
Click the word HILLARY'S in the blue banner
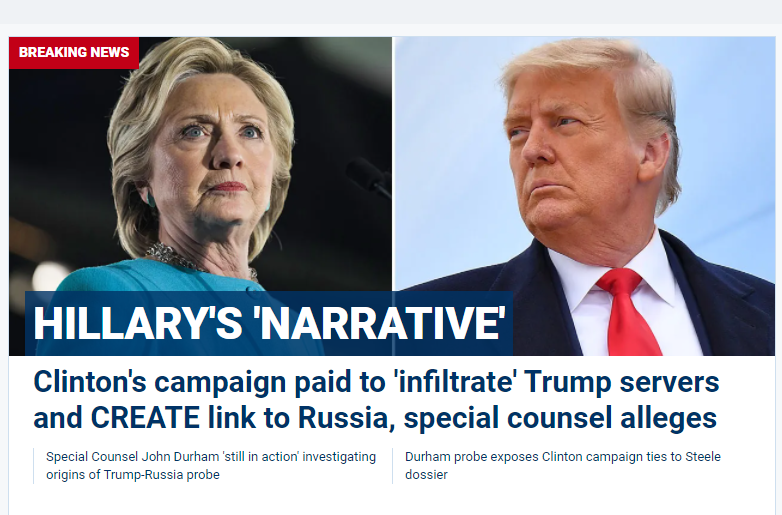(x=138, y=323)
